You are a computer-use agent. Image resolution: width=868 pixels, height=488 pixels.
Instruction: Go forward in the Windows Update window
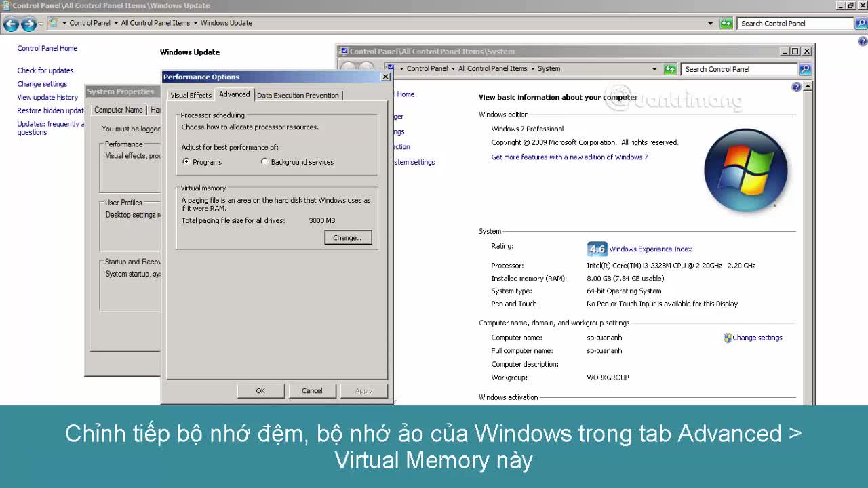click(28, 24)
